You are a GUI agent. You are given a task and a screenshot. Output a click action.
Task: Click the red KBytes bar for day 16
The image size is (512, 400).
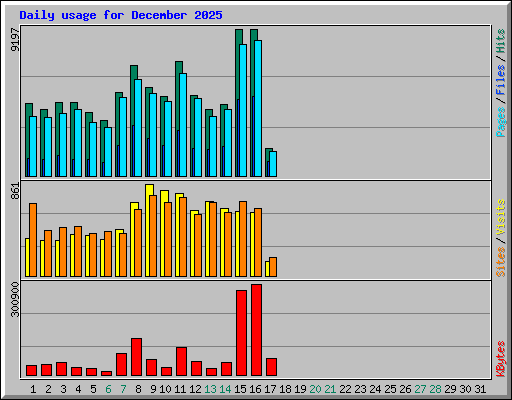coord(256,330)
